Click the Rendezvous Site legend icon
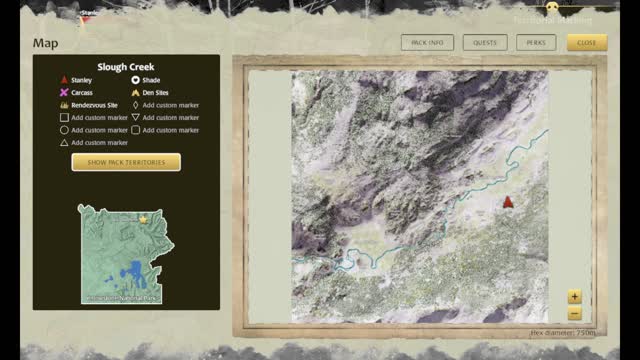The height and width of the screenshot is (360, 640). [x=64, y=105]
